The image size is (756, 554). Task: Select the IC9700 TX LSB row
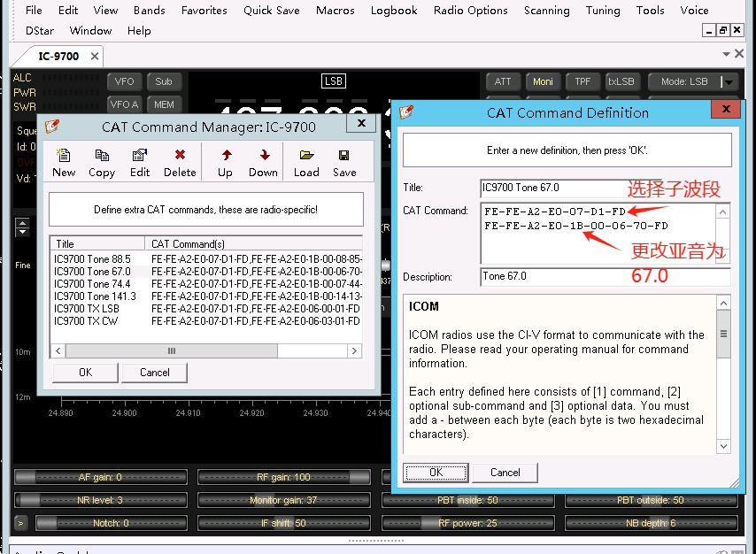pyautogui.click(x=206, y=309)
